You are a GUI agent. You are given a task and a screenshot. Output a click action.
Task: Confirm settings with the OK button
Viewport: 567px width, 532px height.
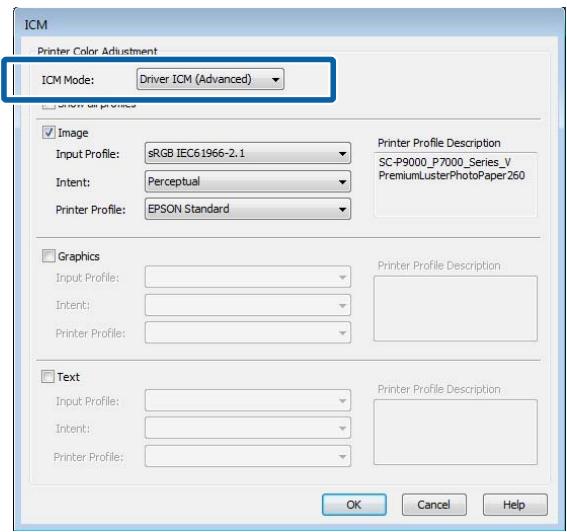point(354,505)
